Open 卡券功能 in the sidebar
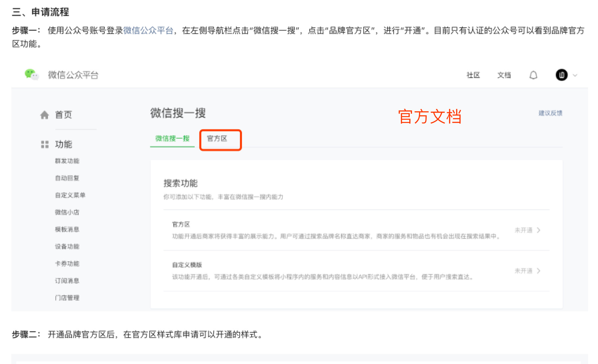 tap(67, 264)
